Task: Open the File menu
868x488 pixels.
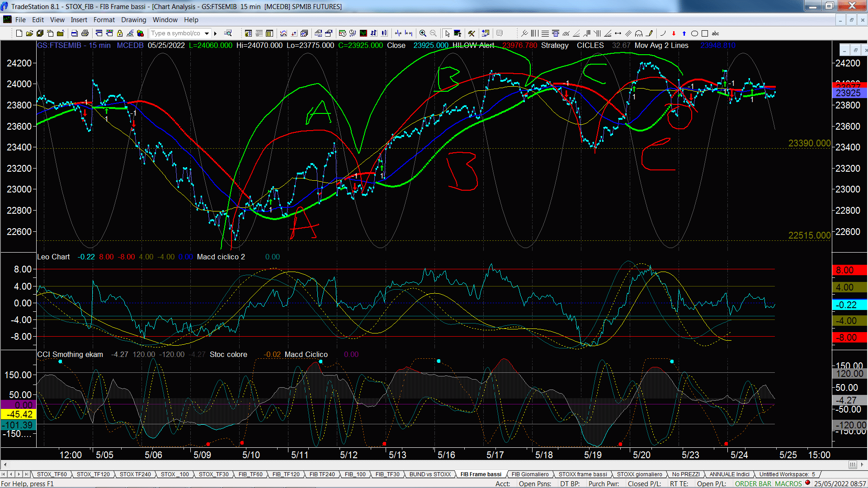Action: [x=20, y=20]
